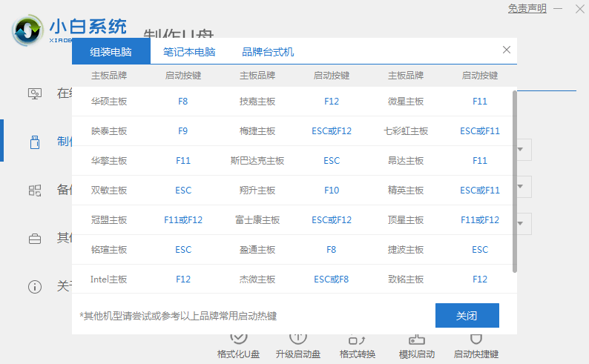Click the 启动快捷键 shield icon
589x364 pixels.
[x=476, y=340]
